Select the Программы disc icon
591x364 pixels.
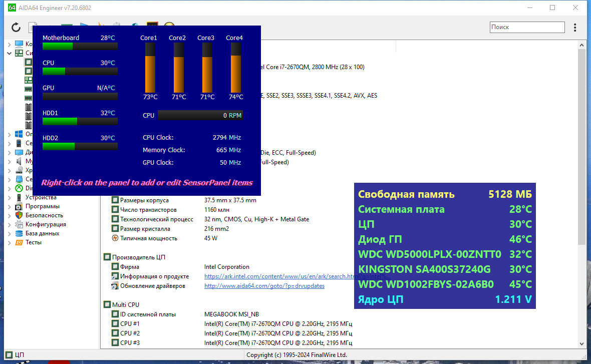click(x=19, y=206)
